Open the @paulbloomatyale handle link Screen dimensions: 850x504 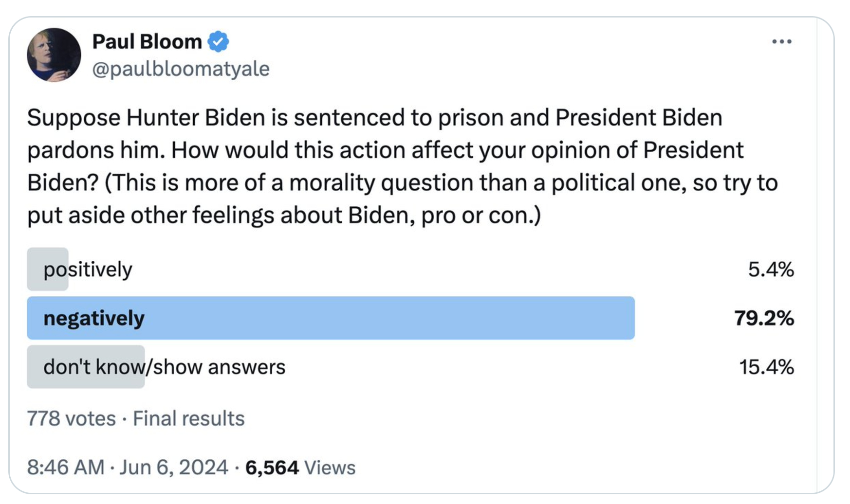coord(181,69)
